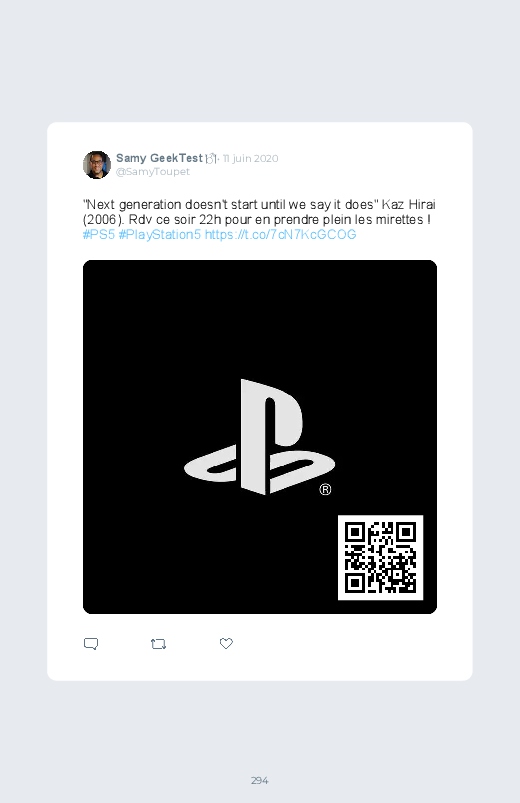520x803 pixels.
Task: Click the page number 294
Action: tap(260, 780)
